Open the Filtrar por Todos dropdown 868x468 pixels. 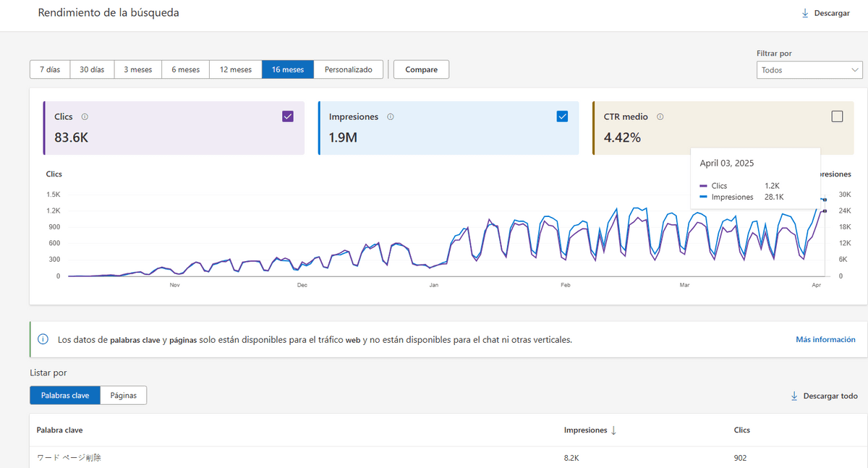(x=809, y=70)
